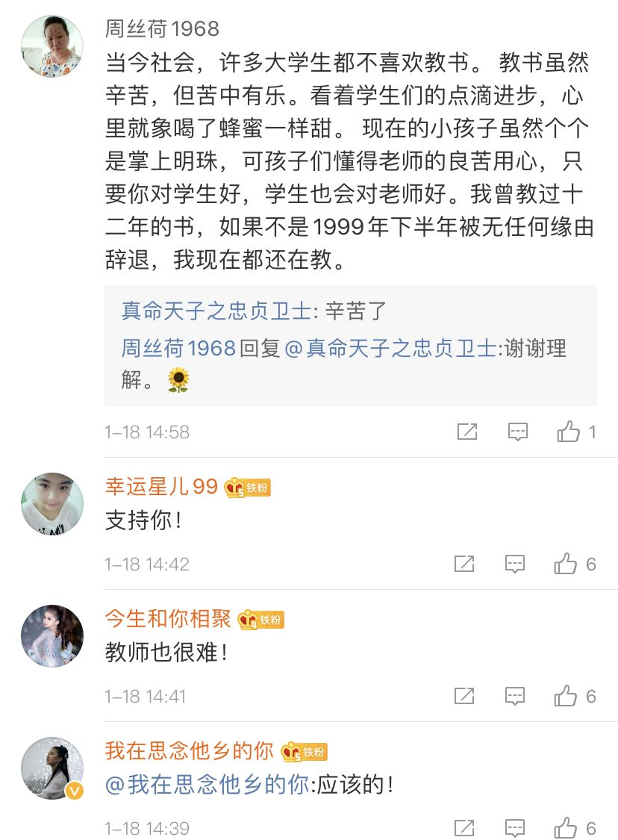Screen dimensions: 618x840
Task: Reply to 我在思念他乡的你's comment
Action: click(514, 827)
